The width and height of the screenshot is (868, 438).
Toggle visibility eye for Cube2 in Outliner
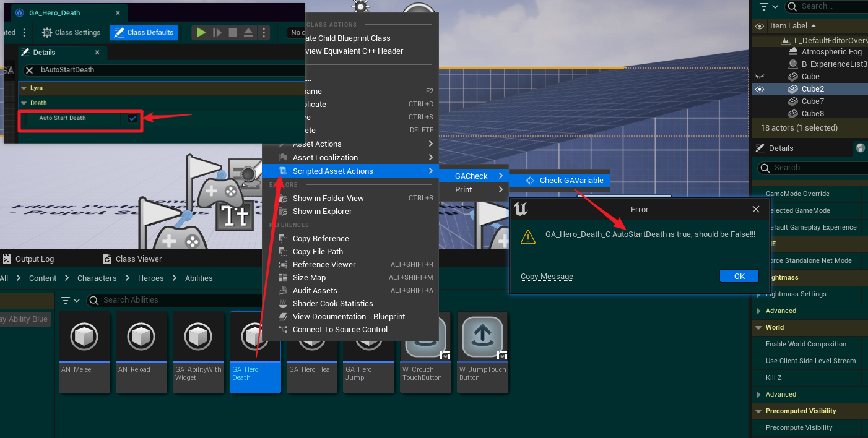pyautogui.click(x=759, y=88)
